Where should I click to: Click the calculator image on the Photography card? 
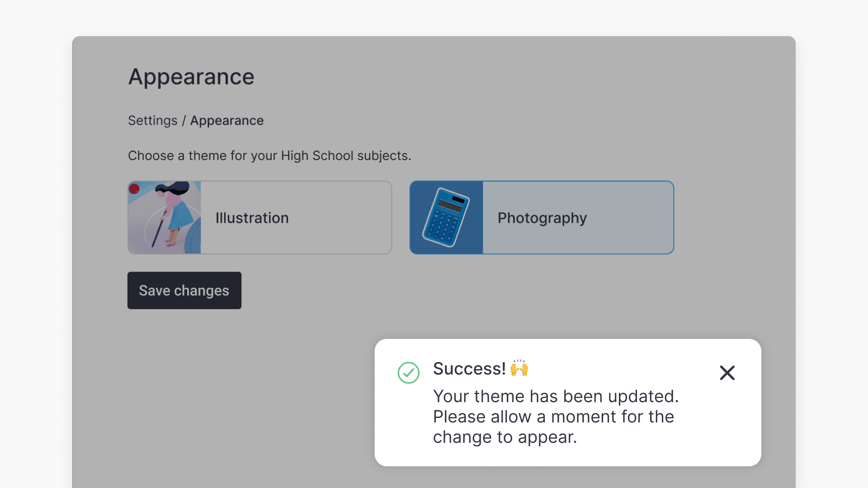[446, 217]
